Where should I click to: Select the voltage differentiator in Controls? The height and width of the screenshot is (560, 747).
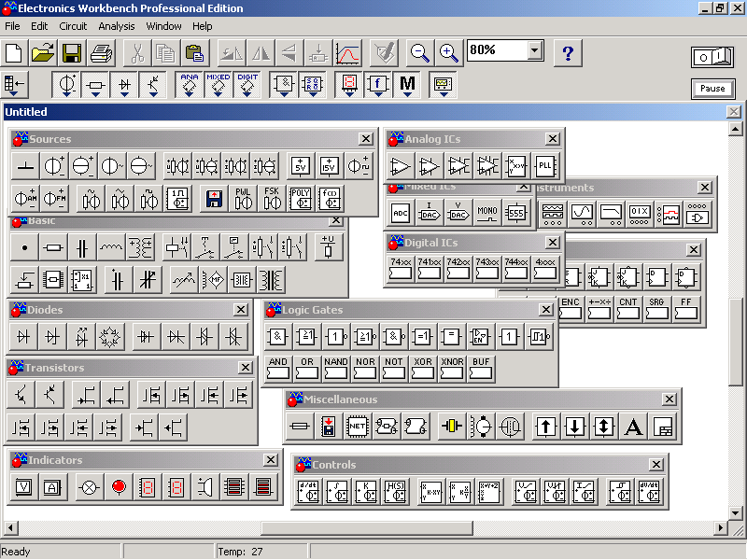pos(308,492)
